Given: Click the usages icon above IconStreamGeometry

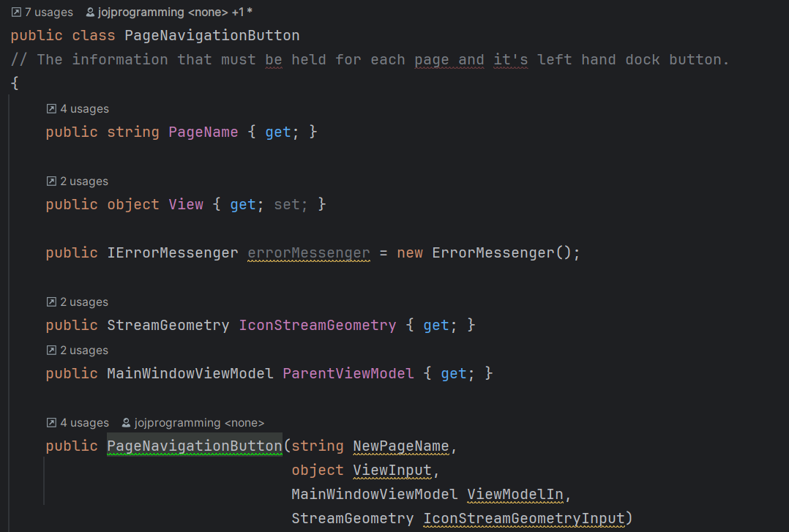Looking at the screenshot, I should [x=51, y=302].
